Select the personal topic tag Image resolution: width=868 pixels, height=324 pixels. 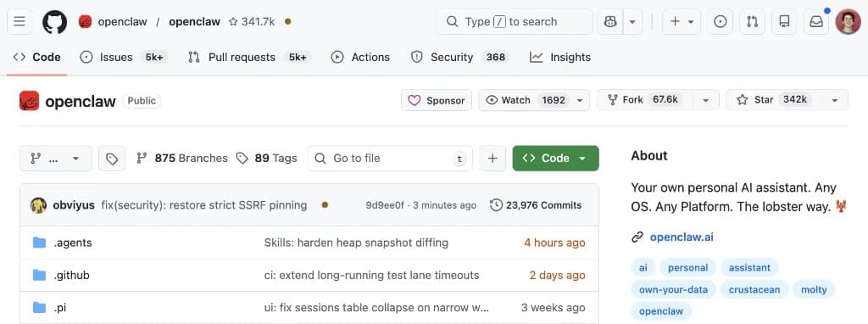click(687, 267)
